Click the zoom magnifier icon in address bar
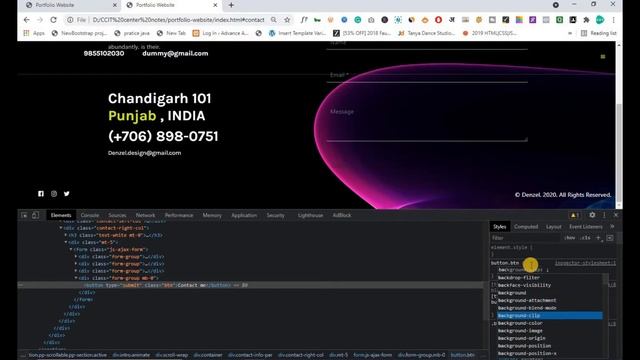640x360 pixels. [x=273, y=20]
